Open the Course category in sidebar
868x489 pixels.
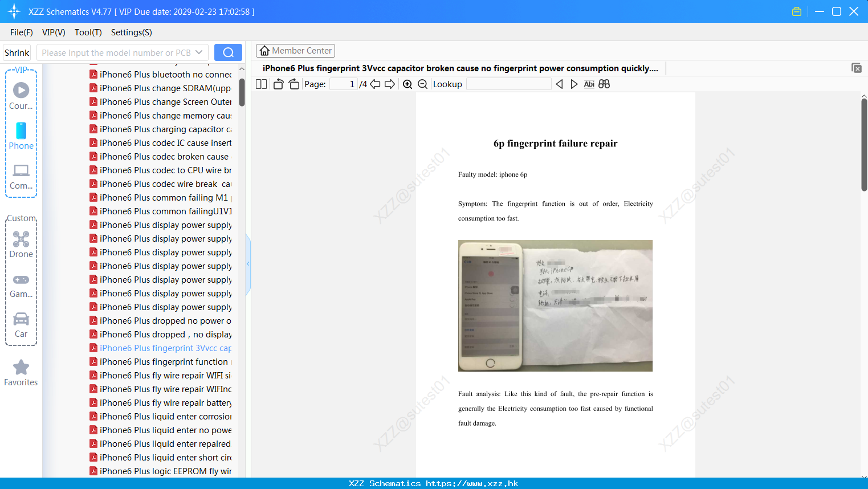point(21,96)
